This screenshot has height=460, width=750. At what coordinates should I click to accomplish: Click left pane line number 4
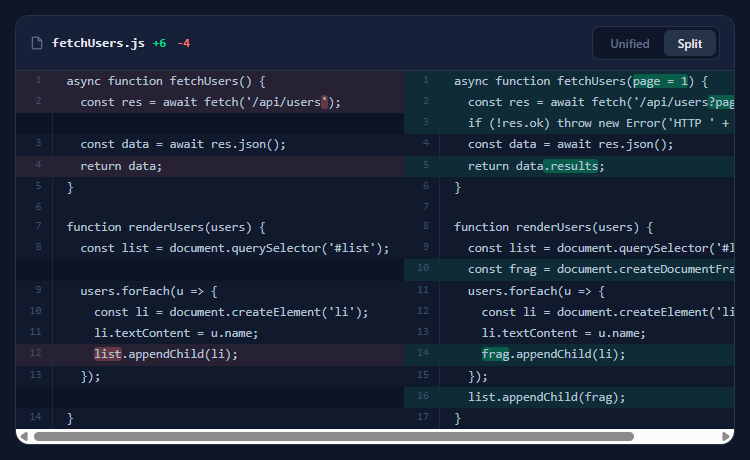(38, 165)
